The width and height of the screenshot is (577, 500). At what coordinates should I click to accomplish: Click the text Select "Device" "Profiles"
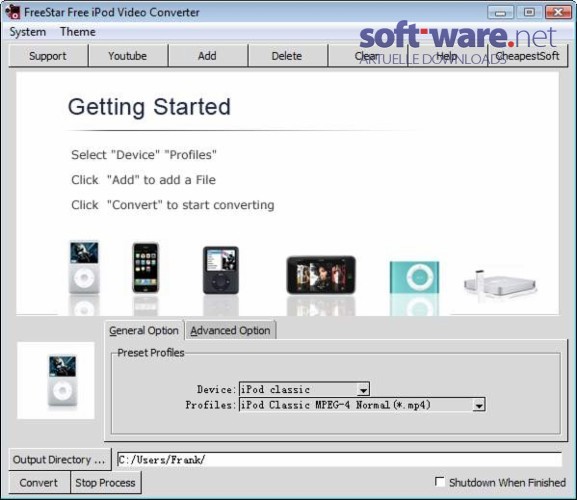144,155
